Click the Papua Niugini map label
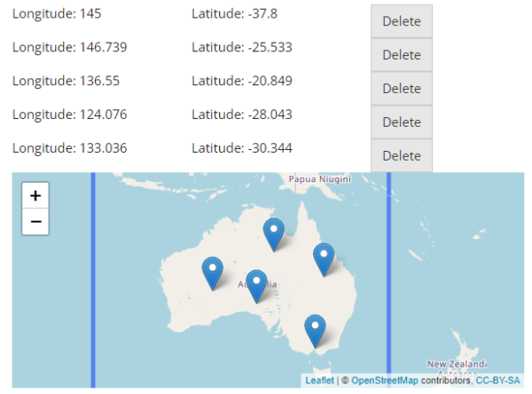The width and height of the screenshot is (532, 394). (320, 178)
